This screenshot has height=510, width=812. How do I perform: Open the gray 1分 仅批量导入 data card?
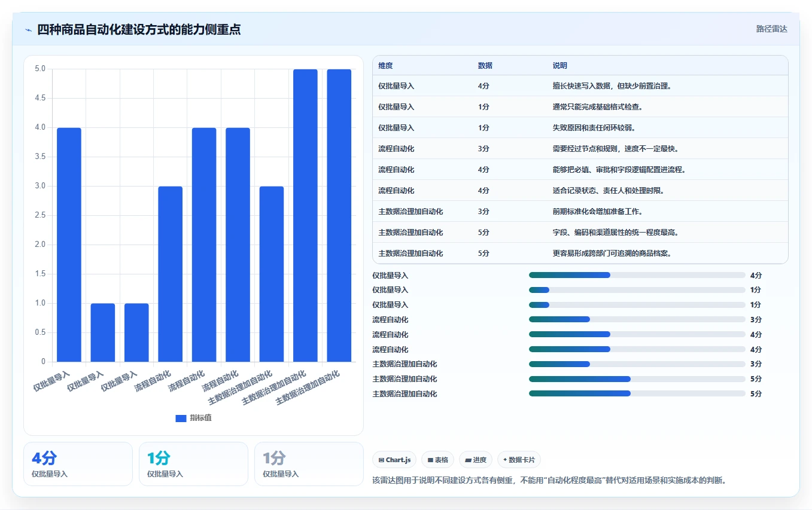click(x=309, y=464)
